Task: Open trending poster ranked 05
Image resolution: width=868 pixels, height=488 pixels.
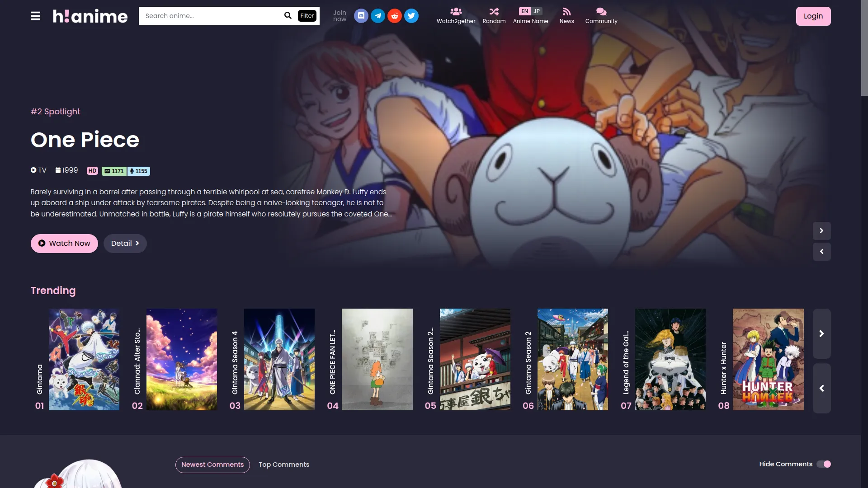Action: tap(475, 360)
